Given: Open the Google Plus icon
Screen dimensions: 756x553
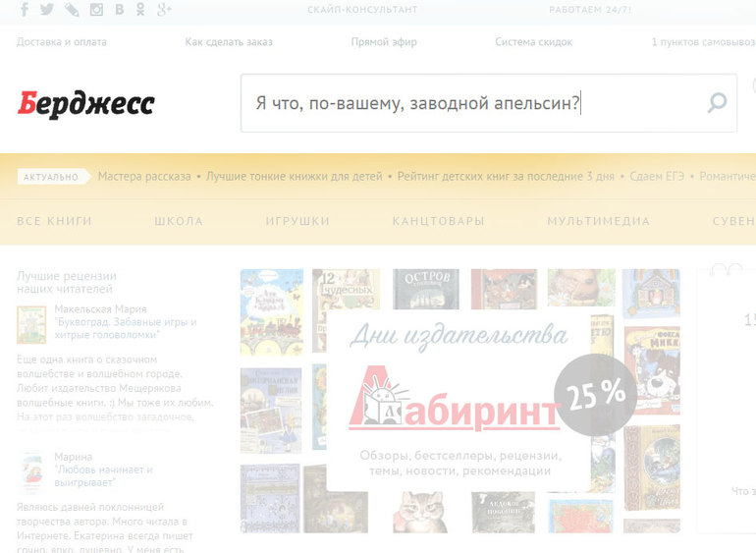Looking at the screenshot, I should [x=164, y=10].
